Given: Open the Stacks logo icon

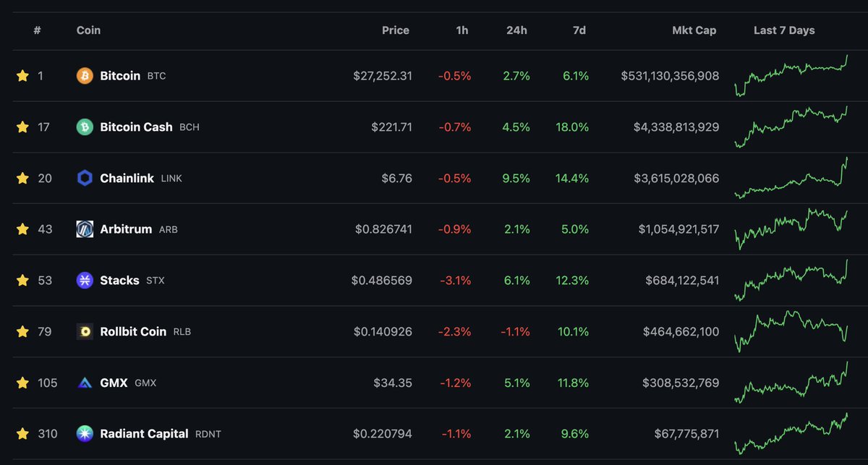Looking at the screenshot, I should (x=85, y=280).
